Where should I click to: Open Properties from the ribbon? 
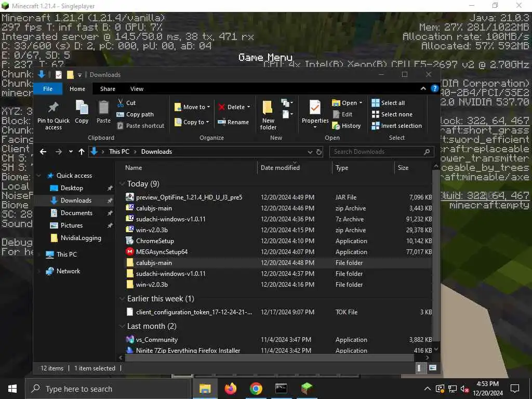point(315,115)
